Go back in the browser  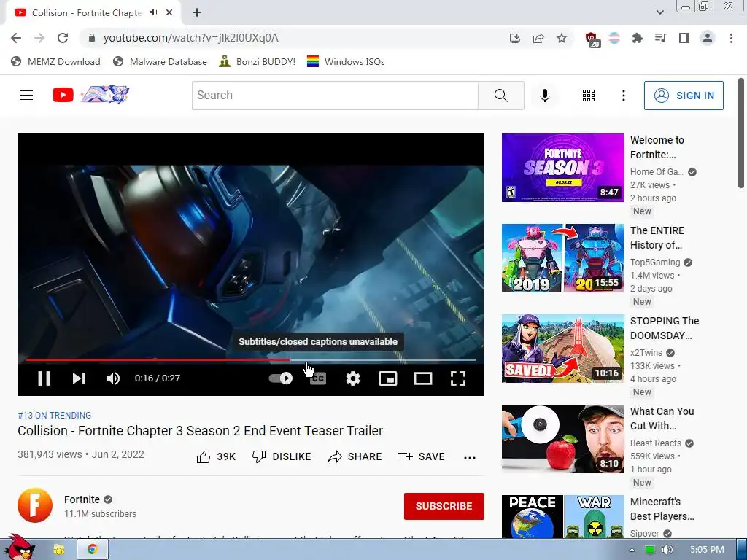(16, 38)
